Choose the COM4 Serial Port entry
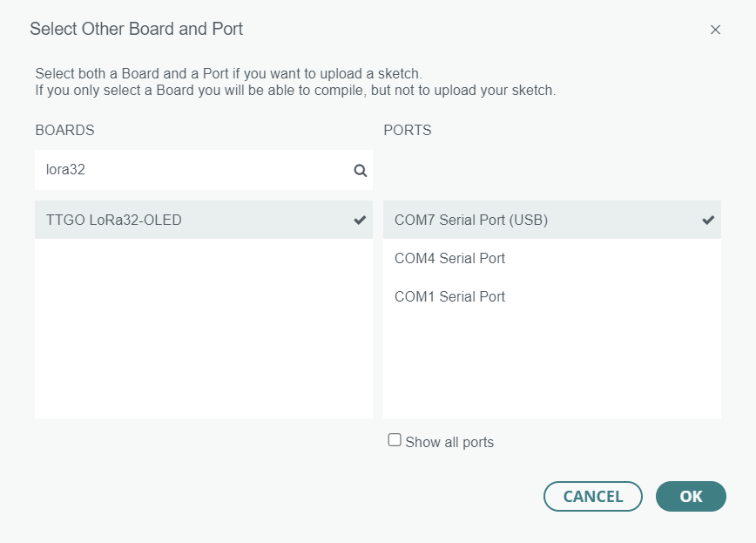 coord(449,259)
